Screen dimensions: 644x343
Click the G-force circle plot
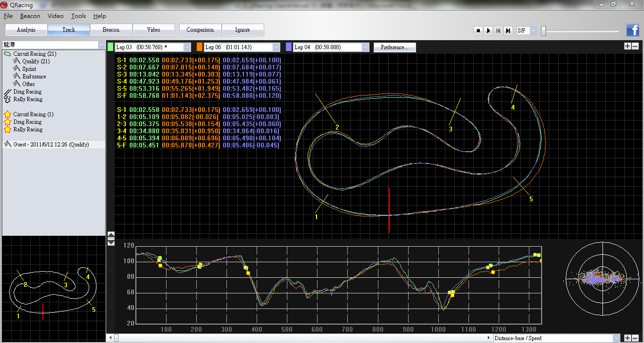(x=602, y=278)
